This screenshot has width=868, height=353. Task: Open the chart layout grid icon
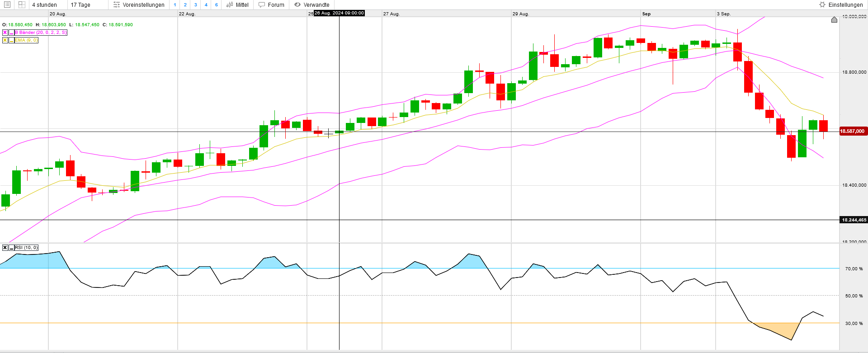(22, 5)
